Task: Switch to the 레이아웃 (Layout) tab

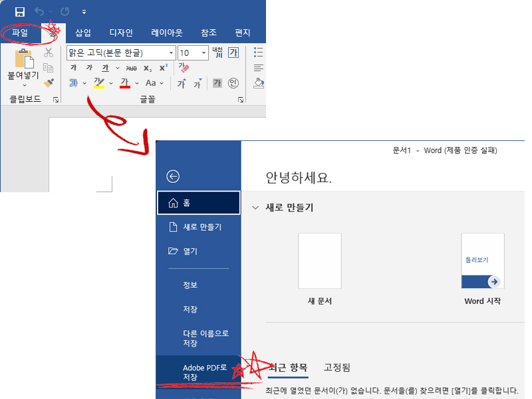Action: (x=167, y=33)
